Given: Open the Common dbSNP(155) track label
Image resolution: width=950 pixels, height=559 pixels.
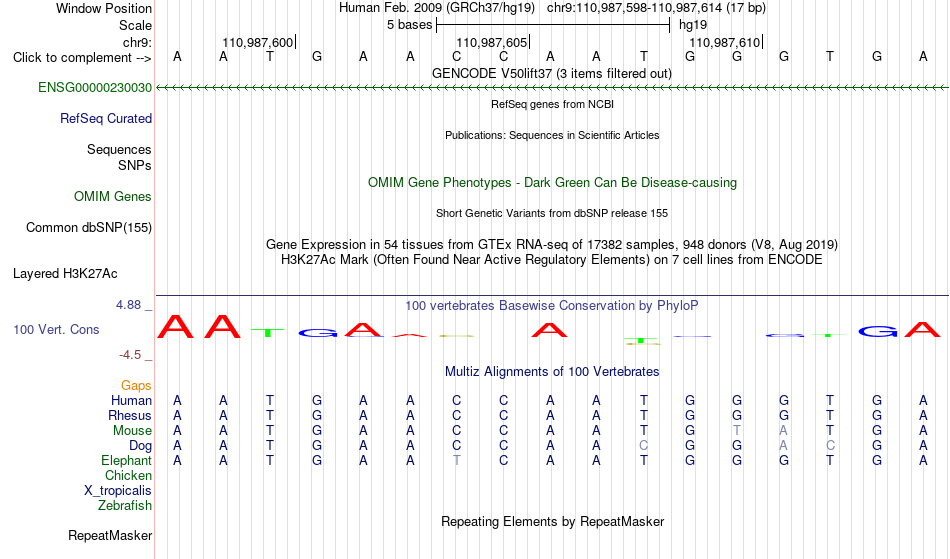Looking at the screenshot, I should (x=89, y=228).
